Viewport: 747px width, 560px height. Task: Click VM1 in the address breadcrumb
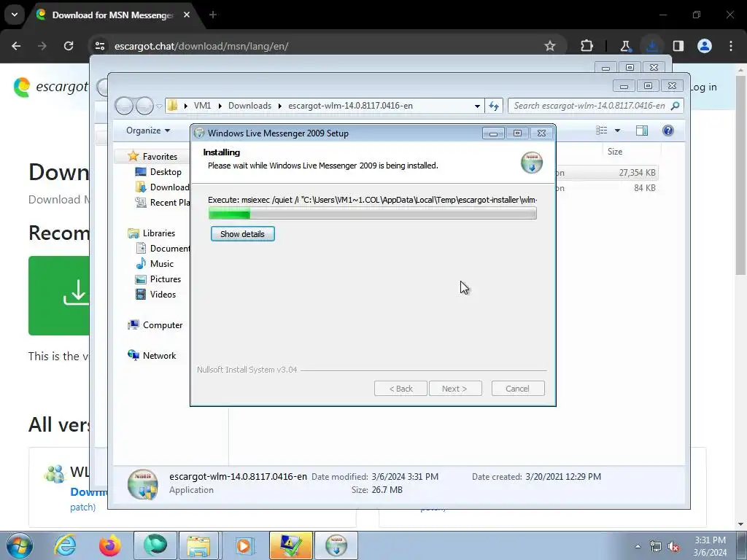(x=202, y=106)
